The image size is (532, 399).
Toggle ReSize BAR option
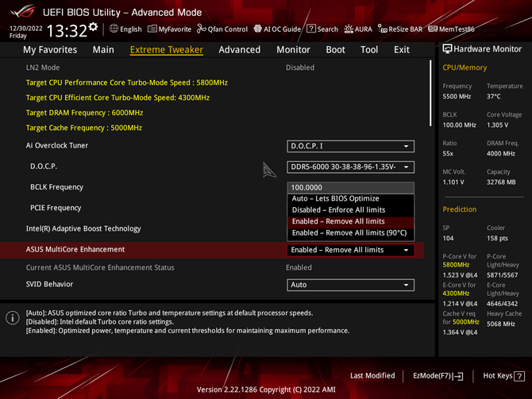[400, 29]
